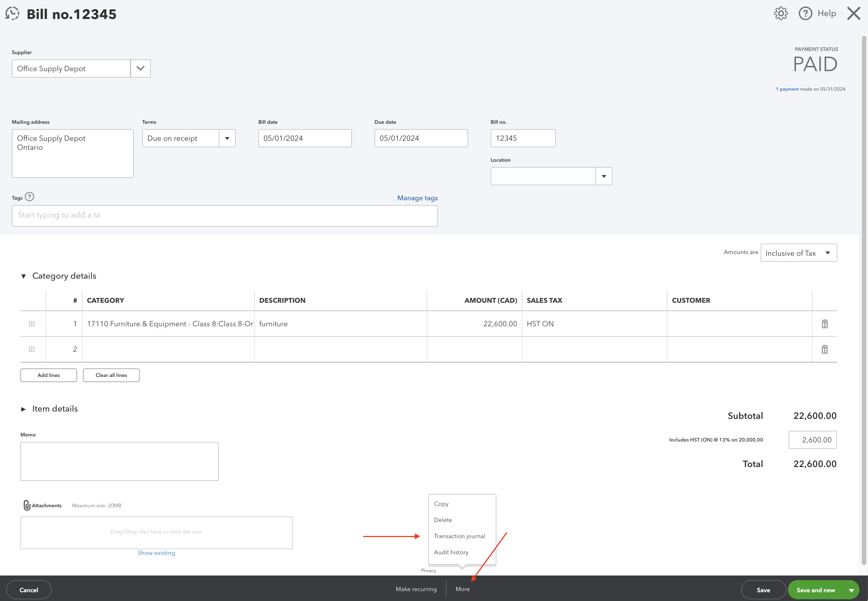This screenshot has height=601, width=868.
Task: Click the Add lines button
Action: click(48, 375)
